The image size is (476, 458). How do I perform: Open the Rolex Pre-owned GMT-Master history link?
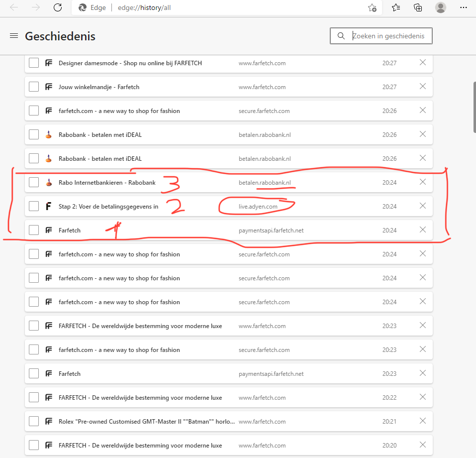click(147, 422)
